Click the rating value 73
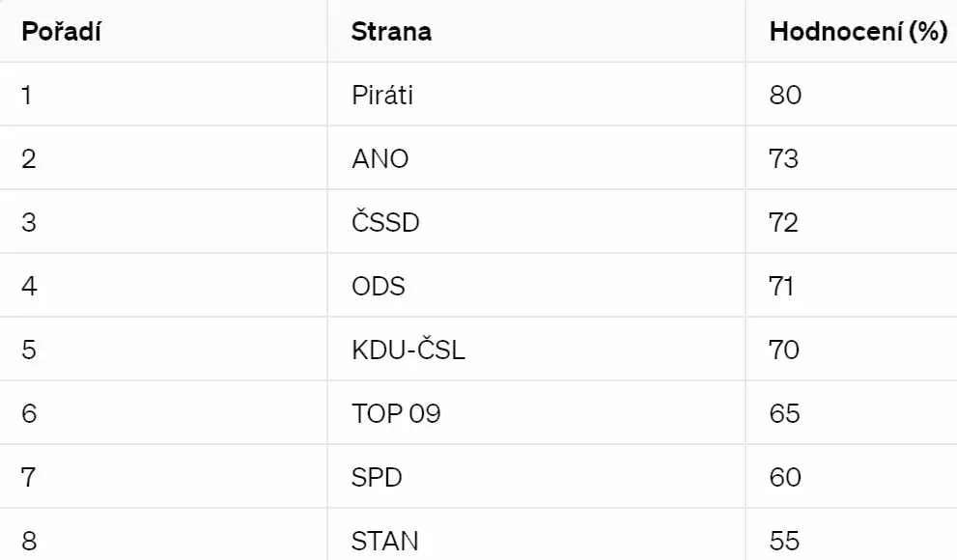The height and width of the screenshot is (560, 957). click(x=784, y=159)
